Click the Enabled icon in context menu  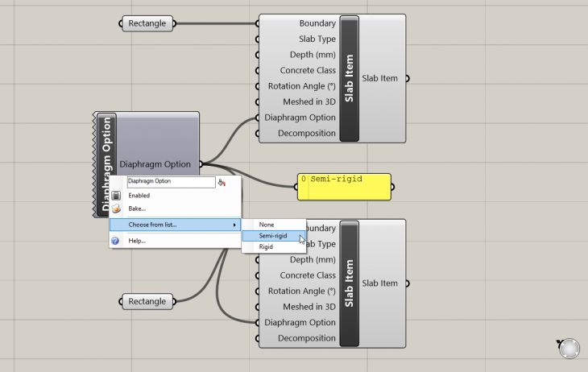[x=116, y=196]
